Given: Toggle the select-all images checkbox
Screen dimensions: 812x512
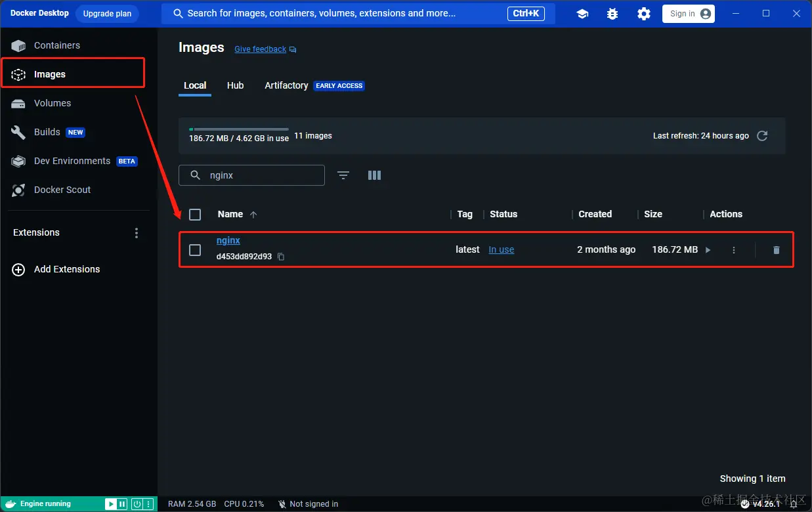Looking at the screenshot, I should coord(195,214).
